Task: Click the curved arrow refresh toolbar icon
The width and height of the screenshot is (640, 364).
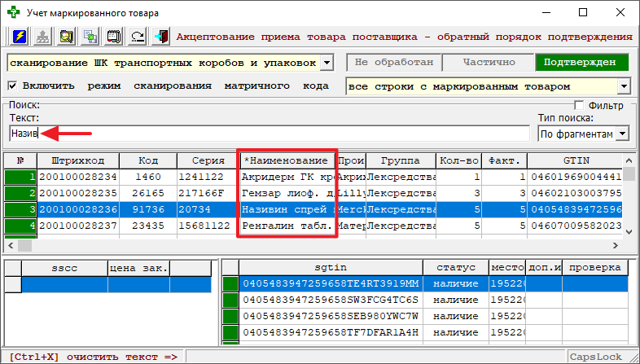Action: [x=138, y=37]
